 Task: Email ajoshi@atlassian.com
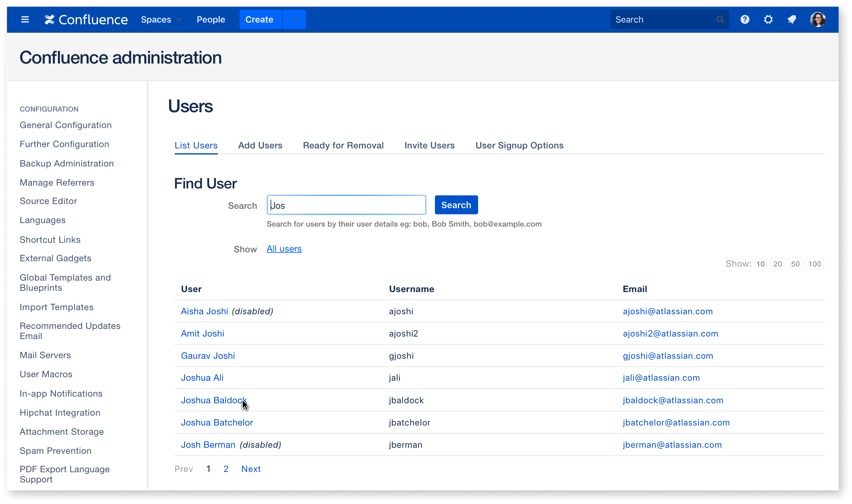668,311
